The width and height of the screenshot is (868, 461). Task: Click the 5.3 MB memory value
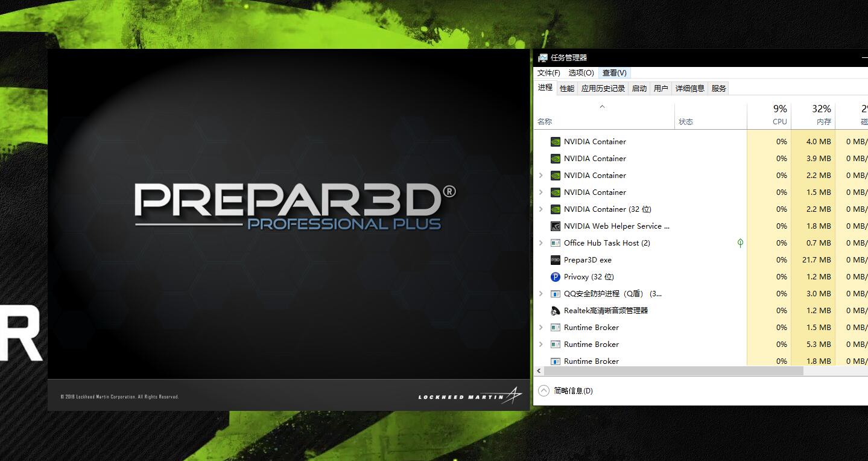coord(819,345)
